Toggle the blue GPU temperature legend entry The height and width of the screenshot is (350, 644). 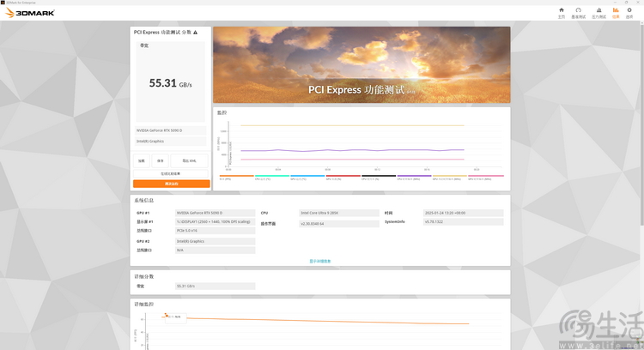click(307, 178)
